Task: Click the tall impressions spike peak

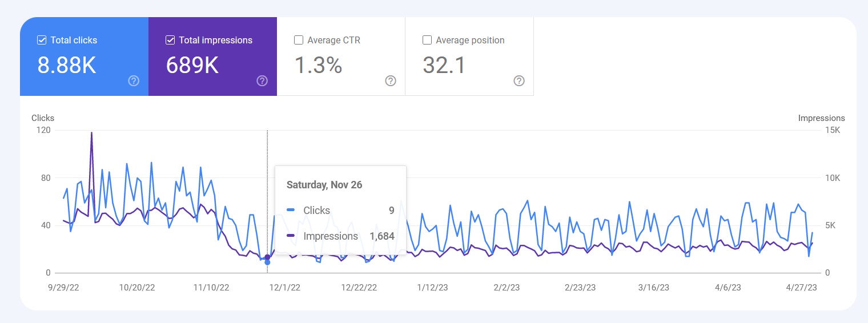Action: tap(91, 133)
